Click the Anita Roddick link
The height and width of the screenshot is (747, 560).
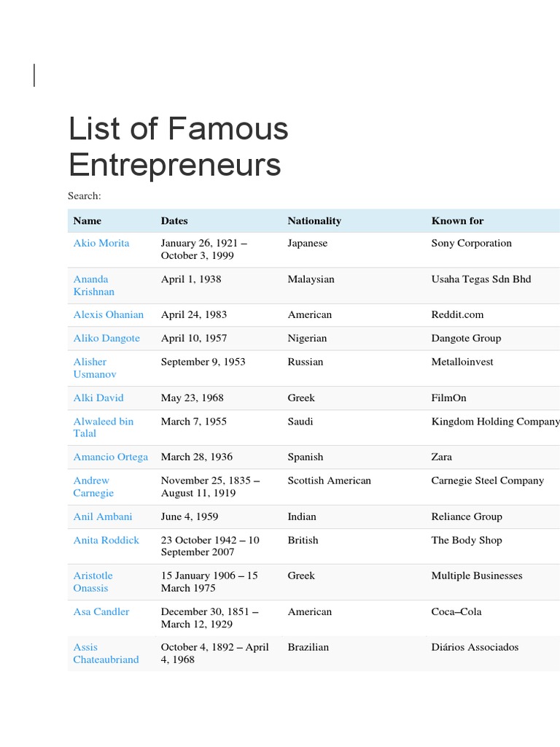tap(106, 540)
